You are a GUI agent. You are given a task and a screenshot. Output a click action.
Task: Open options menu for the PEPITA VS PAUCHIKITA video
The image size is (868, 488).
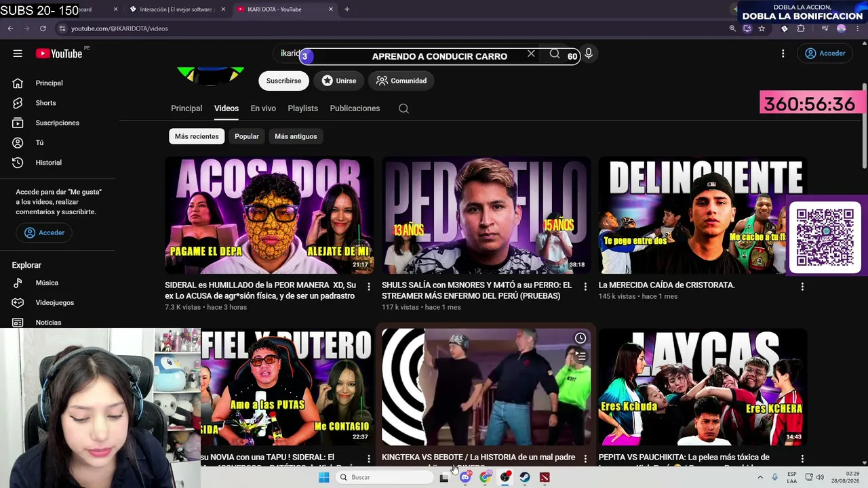click(x=802, y=459)
